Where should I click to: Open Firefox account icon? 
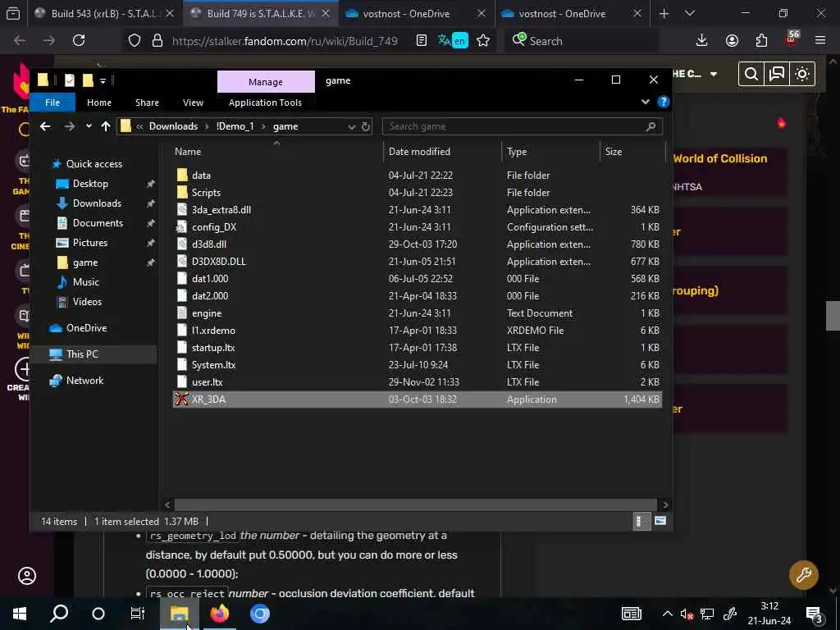tap(732, 40)
